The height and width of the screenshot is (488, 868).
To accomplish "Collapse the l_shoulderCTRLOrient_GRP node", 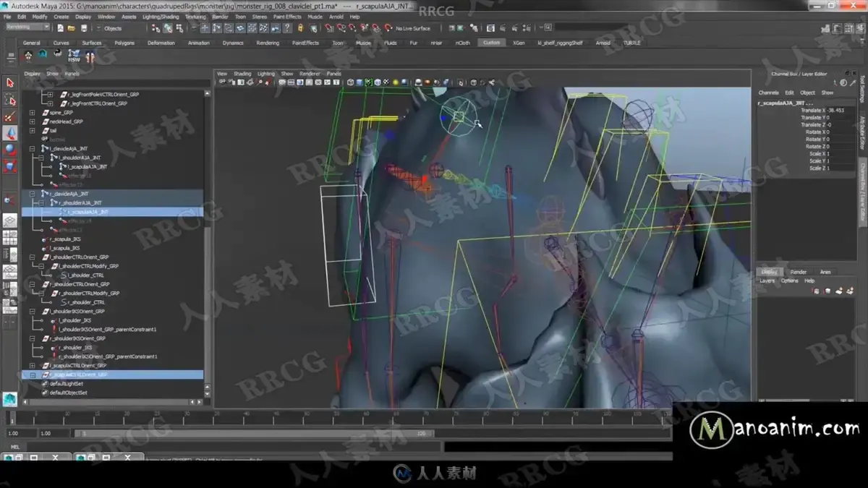I will pos(32,257).
